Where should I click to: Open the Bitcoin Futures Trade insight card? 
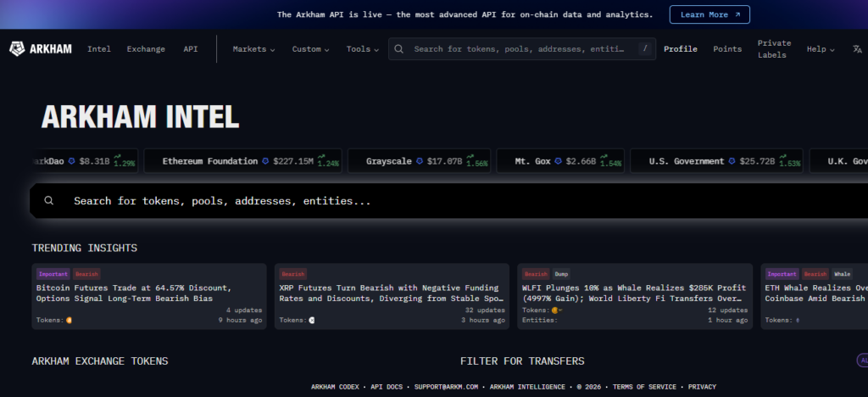(149, 296)
